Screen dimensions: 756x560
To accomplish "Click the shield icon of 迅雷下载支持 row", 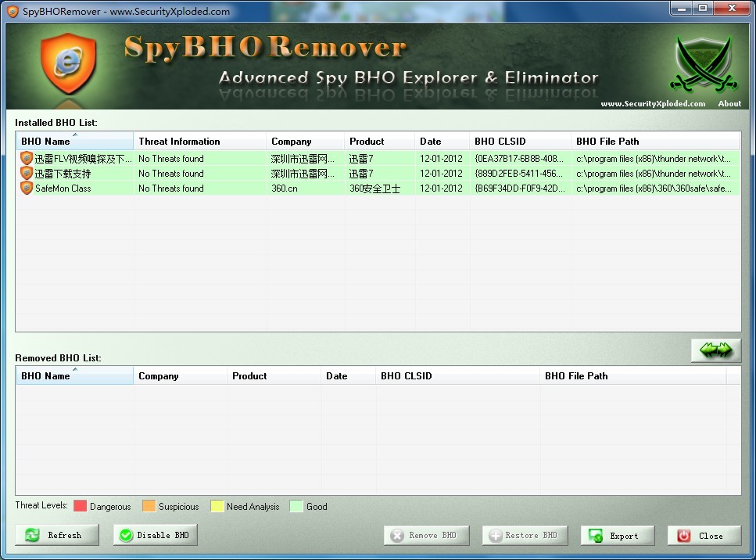I will click(27, 174).
